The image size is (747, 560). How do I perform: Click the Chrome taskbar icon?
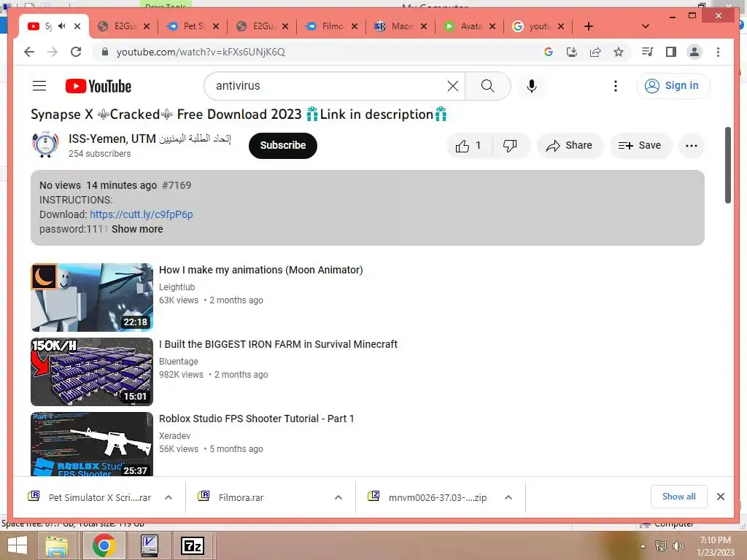(x=104, y=545)
